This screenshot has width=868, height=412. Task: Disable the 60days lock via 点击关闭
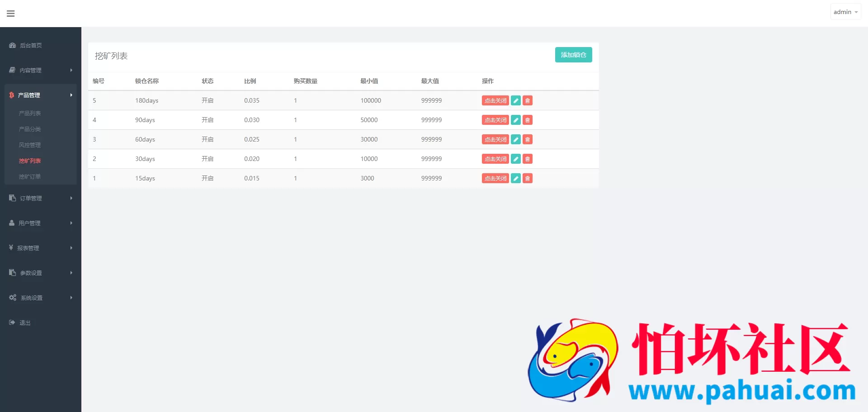click(x=495, y=139)
